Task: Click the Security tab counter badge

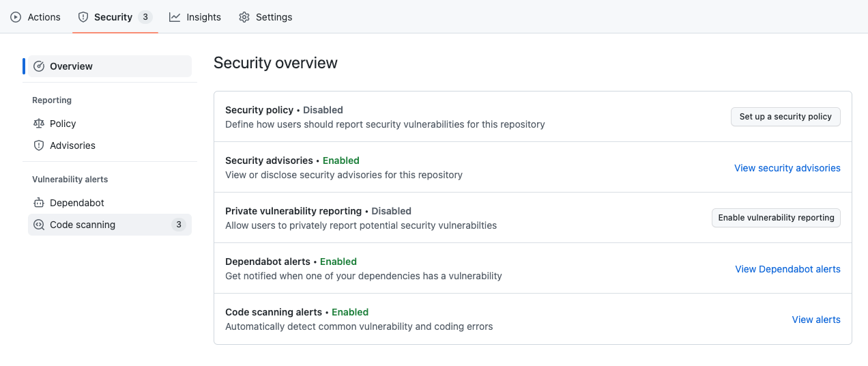Action: coord(145,17)
